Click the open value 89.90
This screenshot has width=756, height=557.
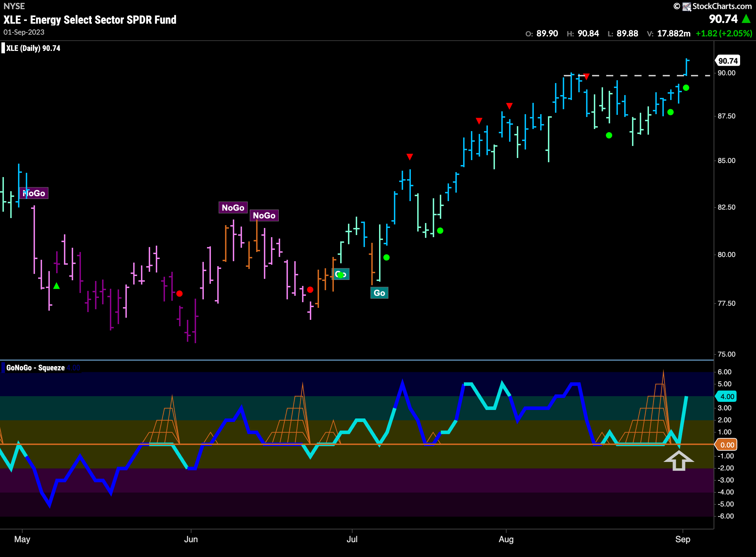[x=547, y=34]
